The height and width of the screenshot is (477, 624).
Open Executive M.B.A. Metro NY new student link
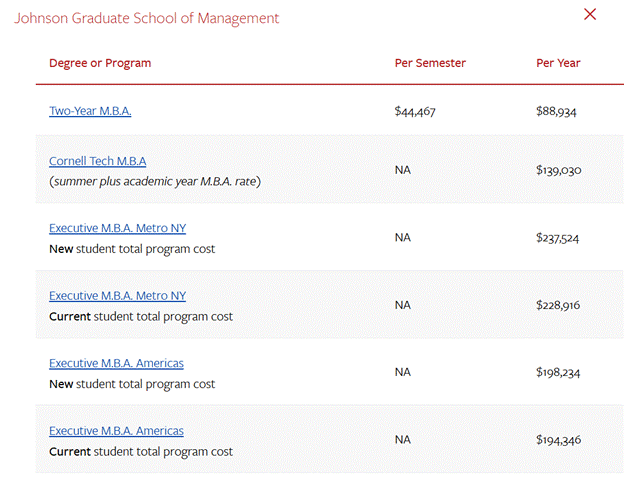117,228
